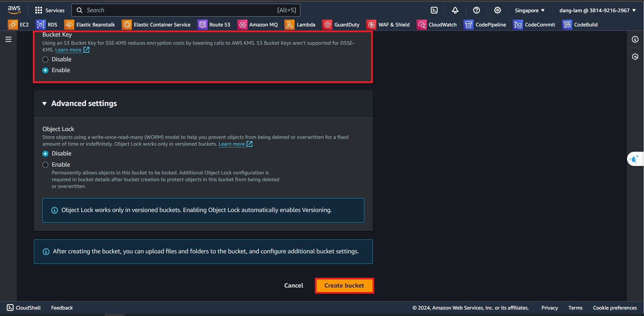Open the hamburger side navigation menu
This screenshot has width=644, height=316.
[x=8, y=39]
